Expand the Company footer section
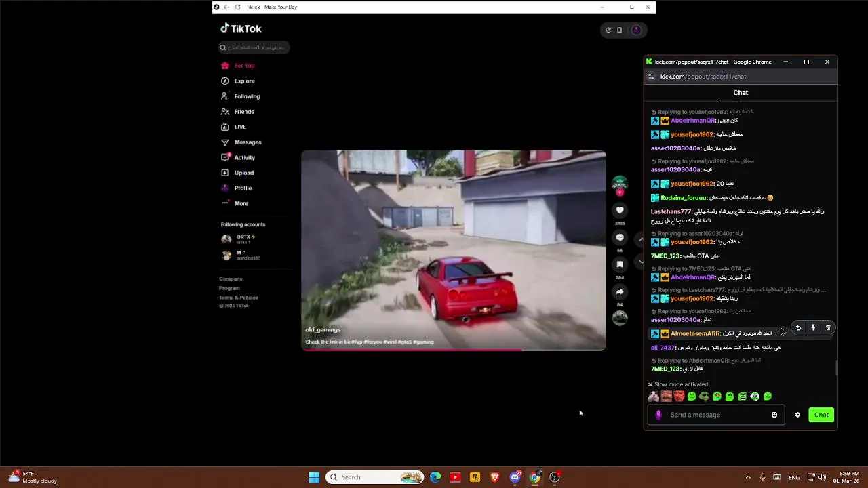 pos(231,279)
